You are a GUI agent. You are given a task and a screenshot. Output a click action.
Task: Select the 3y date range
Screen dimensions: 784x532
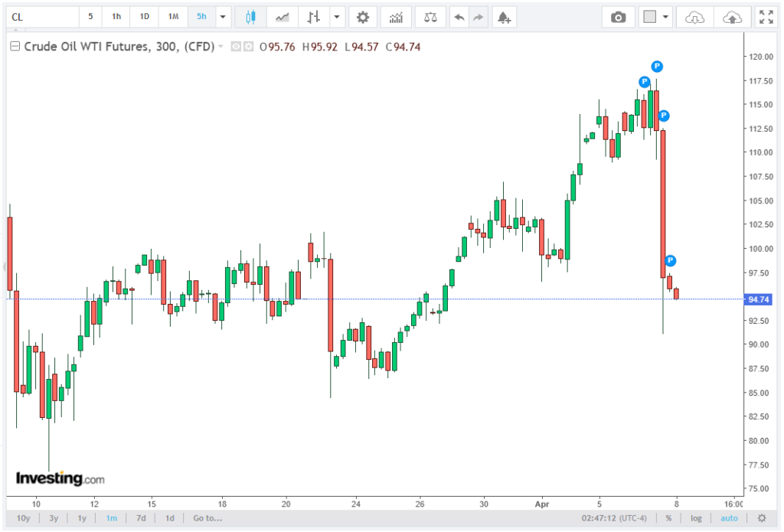[x=53, y=518]
